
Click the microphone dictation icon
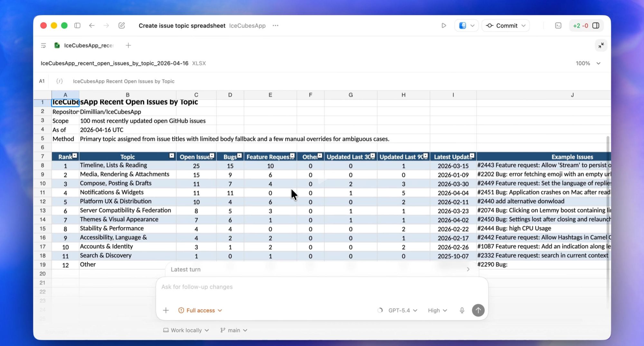click(462, 310)
